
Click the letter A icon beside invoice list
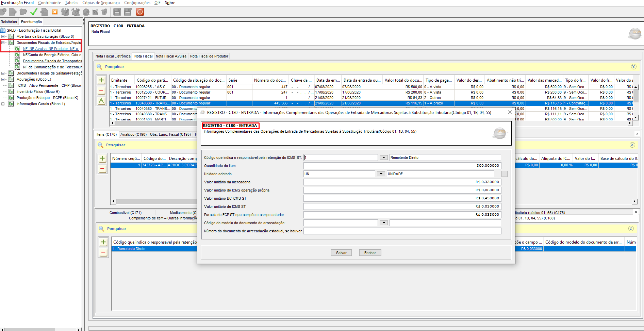[101, 101]
